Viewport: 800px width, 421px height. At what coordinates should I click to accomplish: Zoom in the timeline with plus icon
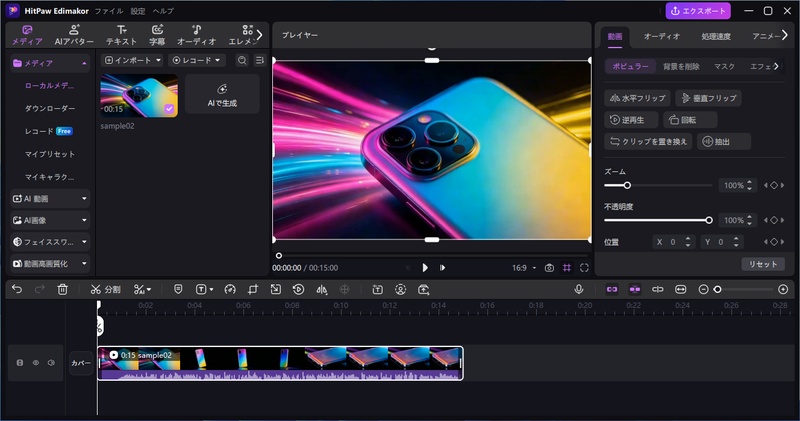[783, 289]
